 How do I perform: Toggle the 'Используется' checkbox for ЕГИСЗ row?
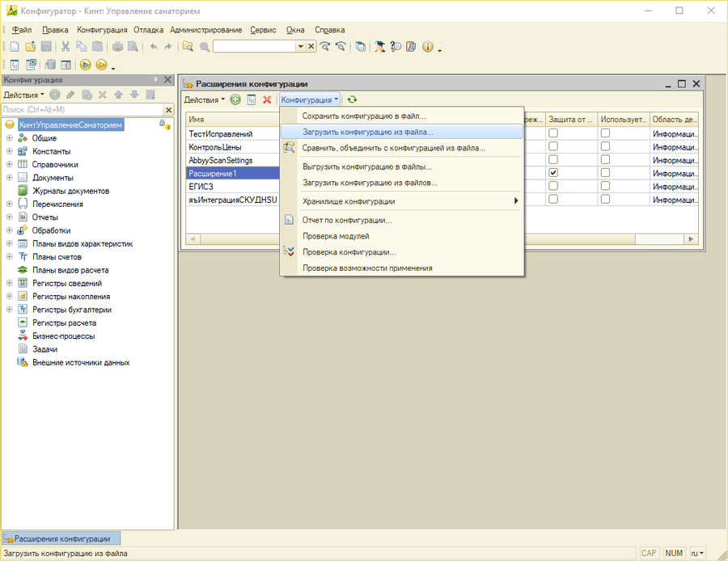tap(605, 186)
